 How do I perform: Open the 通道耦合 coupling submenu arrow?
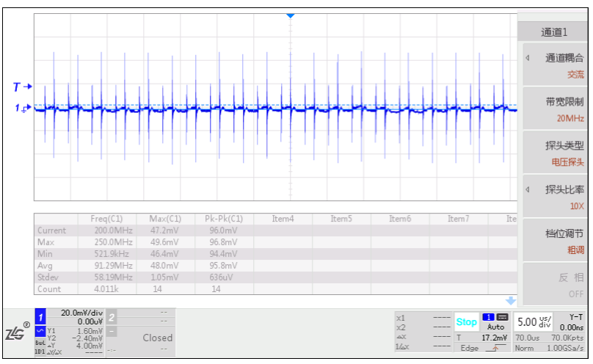tap(528, 58)
